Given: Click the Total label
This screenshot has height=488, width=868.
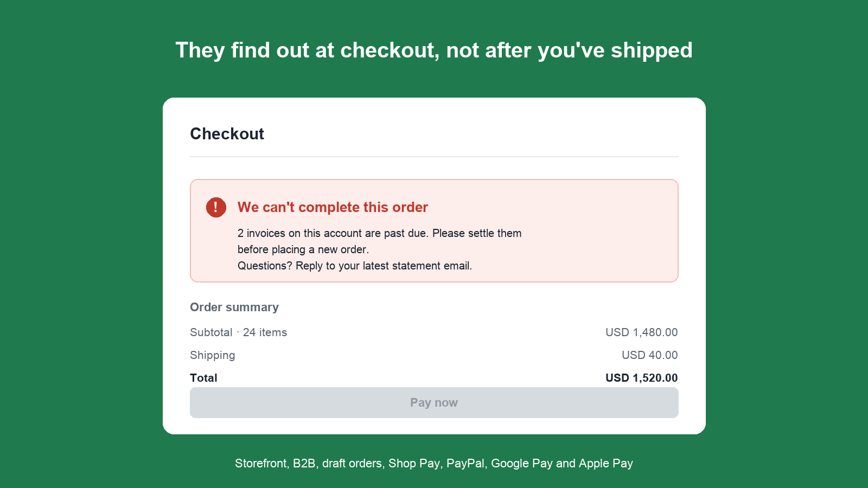Looking at the screenshot, I should [203, 378].
